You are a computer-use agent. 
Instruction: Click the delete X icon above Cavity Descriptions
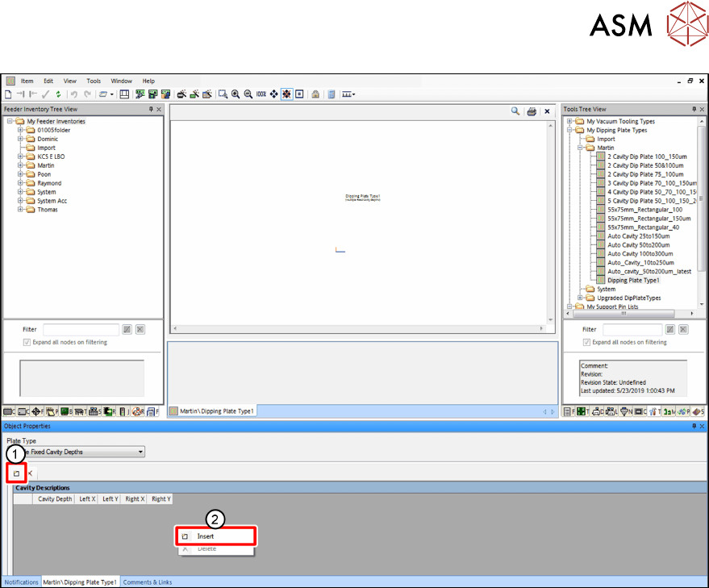(x=31, y=473)
